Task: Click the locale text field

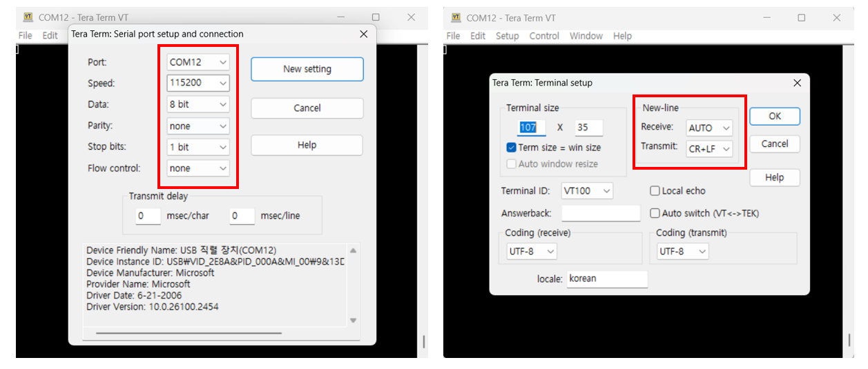Action: (607, 279)
